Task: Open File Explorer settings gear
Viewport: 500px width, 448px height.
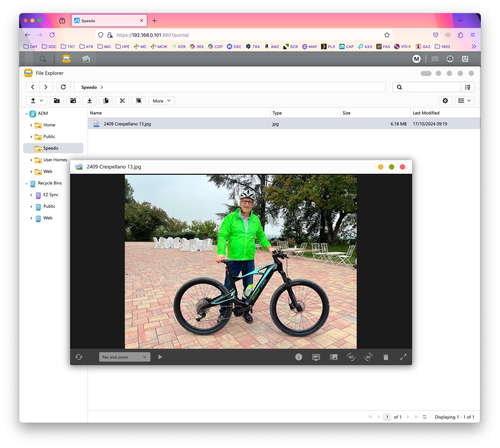Action: tap(445, 101)
